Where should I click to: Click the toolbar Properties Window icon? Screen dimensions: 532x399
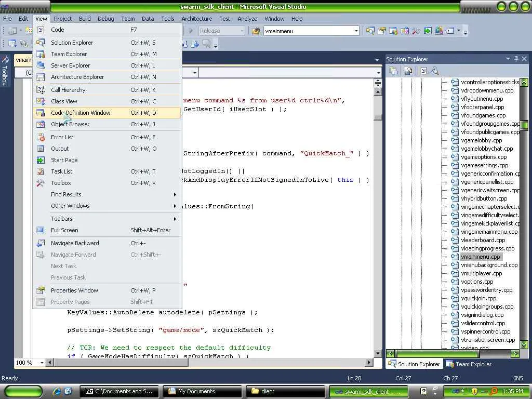tap(382, 31)
